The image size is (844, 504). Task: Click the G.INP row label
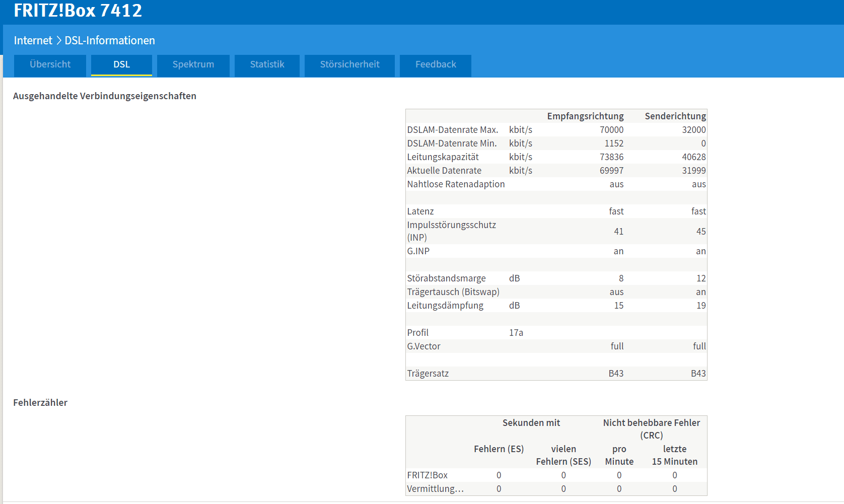coord(418,251)
